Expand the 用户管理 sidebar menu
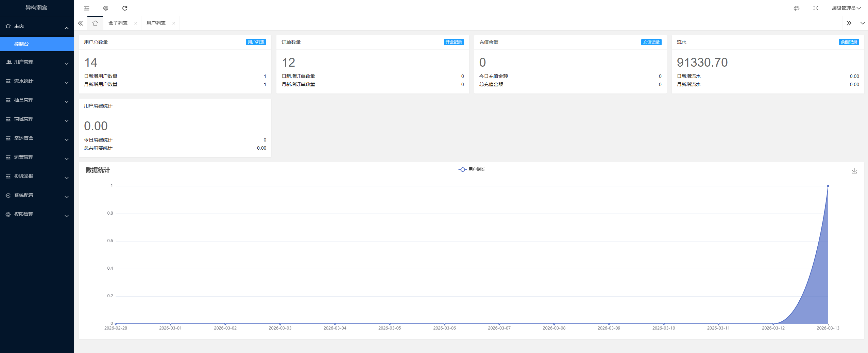 pos(37,62)
